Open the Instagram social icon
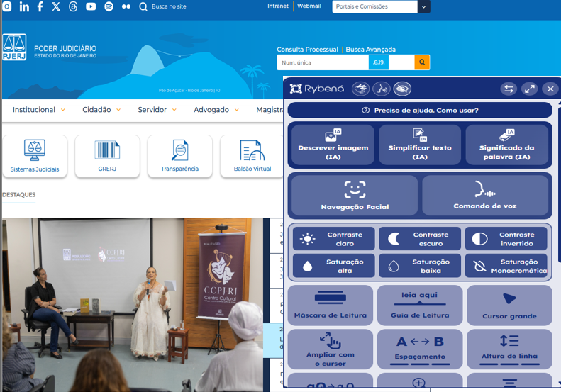Image resolution: width=561 pixels, height=392 pixels. (x=7, y=6)
